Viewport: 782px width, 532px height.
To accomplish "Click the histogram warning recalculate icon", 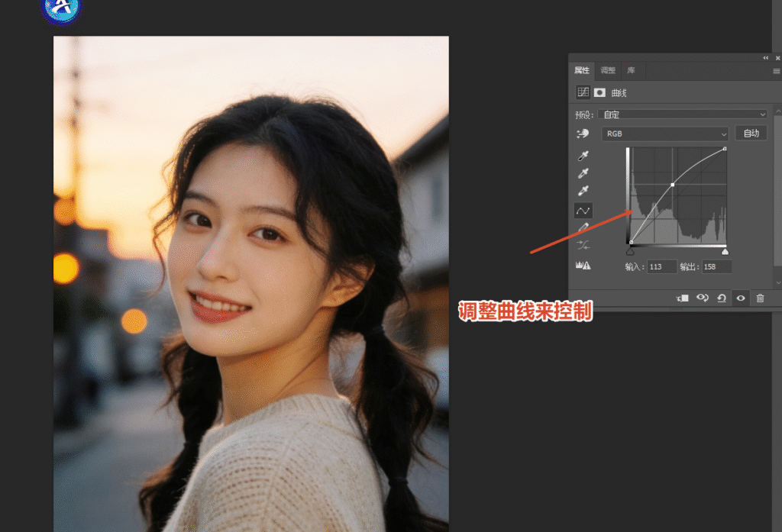I will point(583,266).
